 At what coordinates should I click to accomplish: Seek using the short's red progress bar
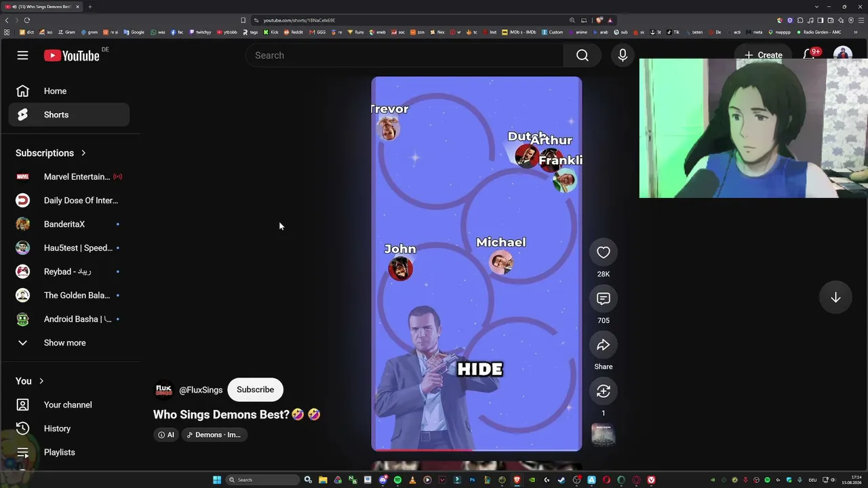tap(476, 449)
